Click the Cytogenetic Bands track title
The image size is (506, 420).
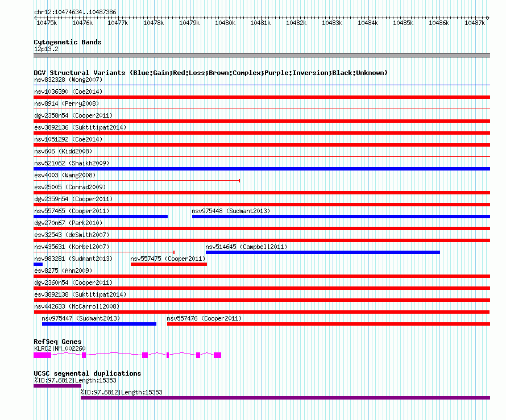click(68, 42)
